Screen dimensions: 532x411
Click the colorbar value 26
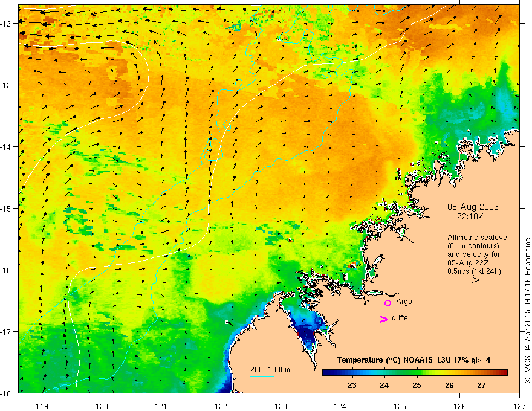[449, 385]
